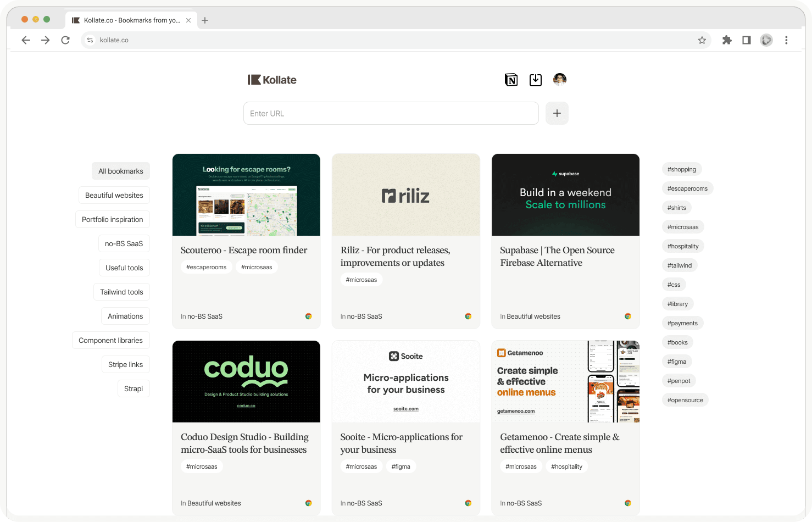812x522 pixels.
Task: Filter by #opensource tag
Action: (685, 400)
